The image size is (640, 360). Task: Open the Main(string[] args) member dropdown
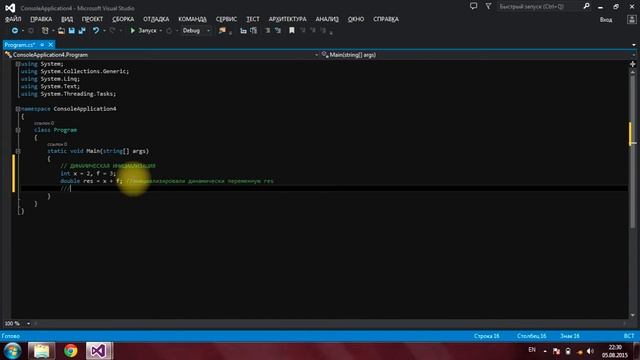pyautogui.click(x=478, y=55)
